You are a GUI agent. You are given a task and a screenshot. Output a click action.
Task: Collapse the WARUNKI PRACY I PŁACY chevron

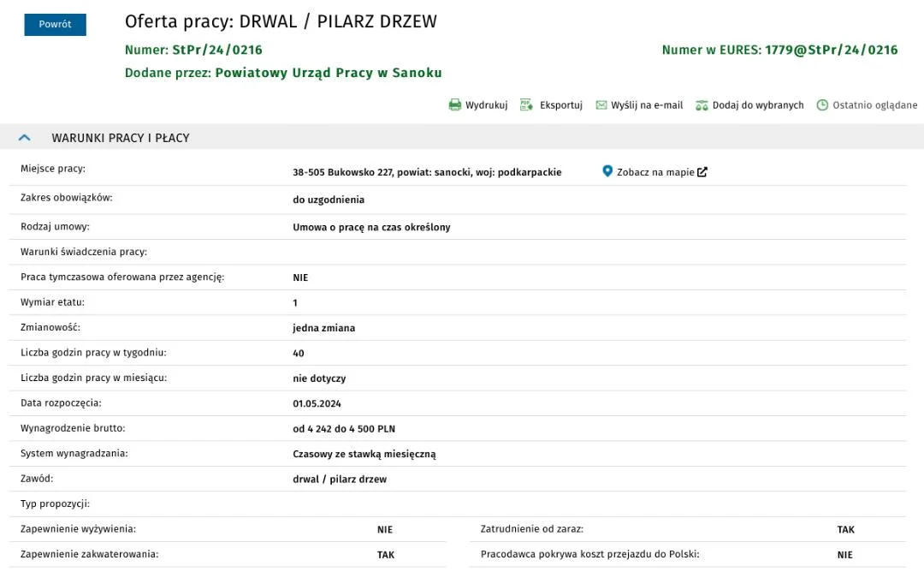(x=24, y=137)
